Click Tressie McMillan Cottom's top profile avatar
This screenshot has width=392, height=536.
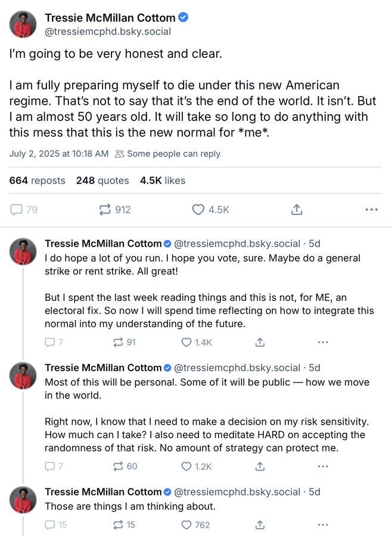(x=23, y=24)
